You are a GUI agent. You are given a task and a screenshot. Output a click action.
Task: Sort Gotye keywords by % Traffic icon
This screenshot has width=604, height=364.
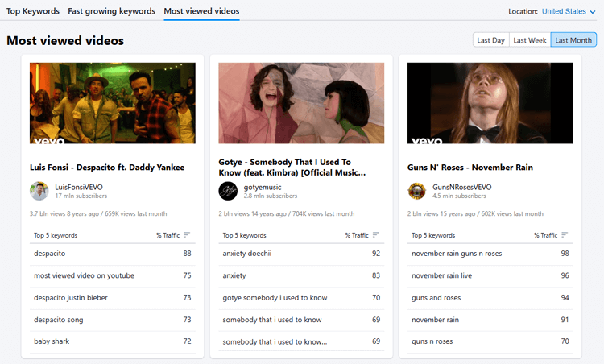pyautogui.click(x=375, y=235)
